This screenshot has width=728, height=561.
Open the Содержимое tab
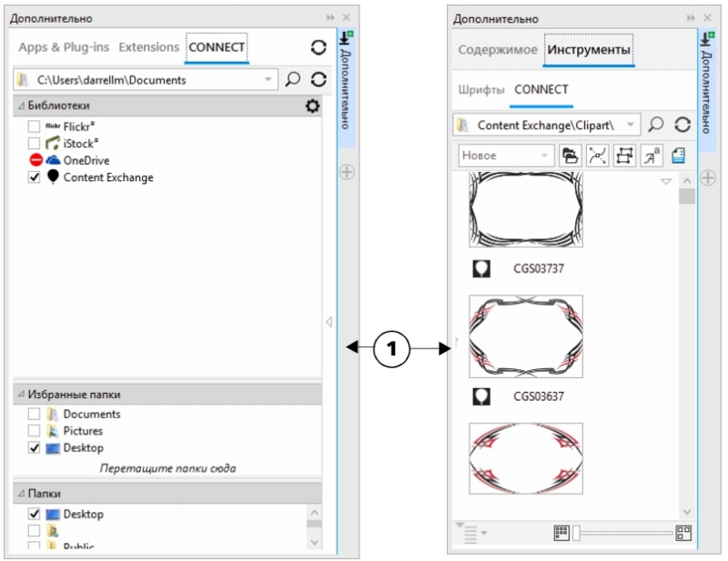[497, 50]
